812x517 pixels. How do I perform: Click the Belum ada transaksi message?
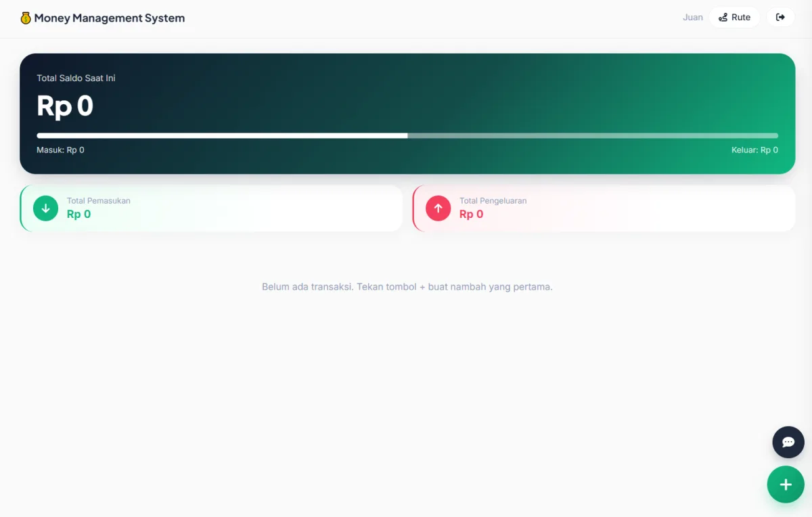407,287
